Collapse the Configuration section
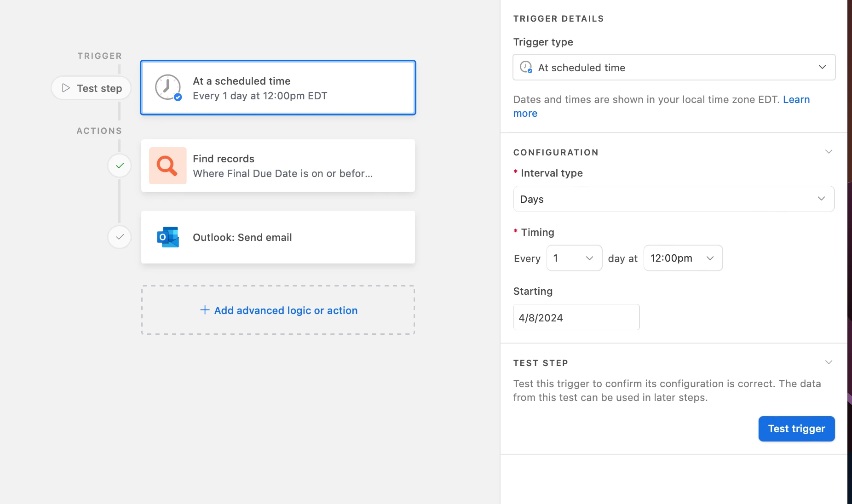The height and width of the screenshot is (504, 852). pos(829,152)
